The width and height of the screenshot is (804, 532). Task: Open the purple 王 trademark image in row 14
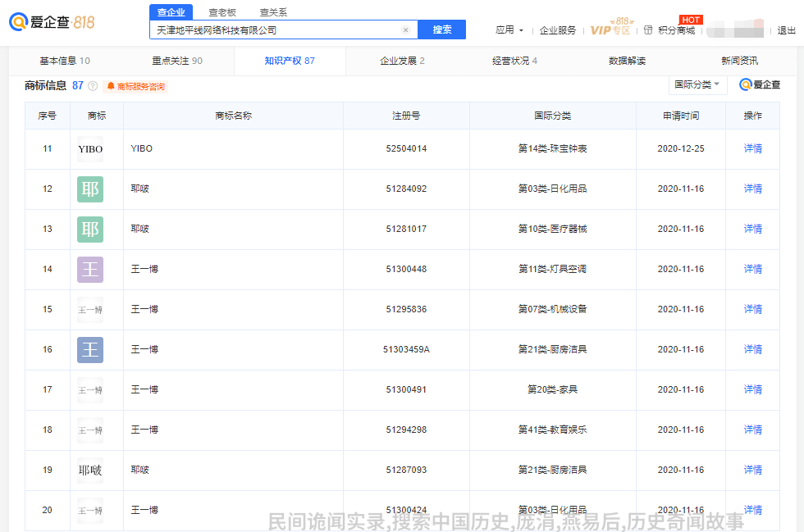click(90, 270)
